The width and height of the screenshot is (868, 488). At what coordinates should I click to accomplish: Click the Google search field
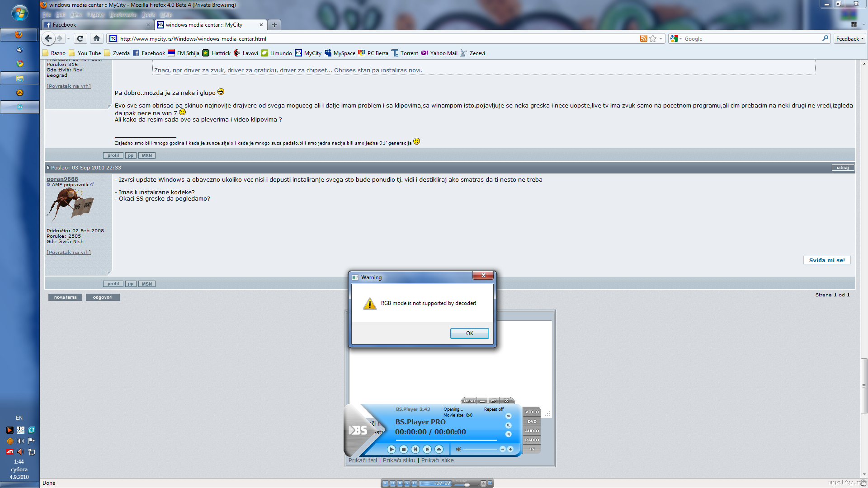coord(752,39)
